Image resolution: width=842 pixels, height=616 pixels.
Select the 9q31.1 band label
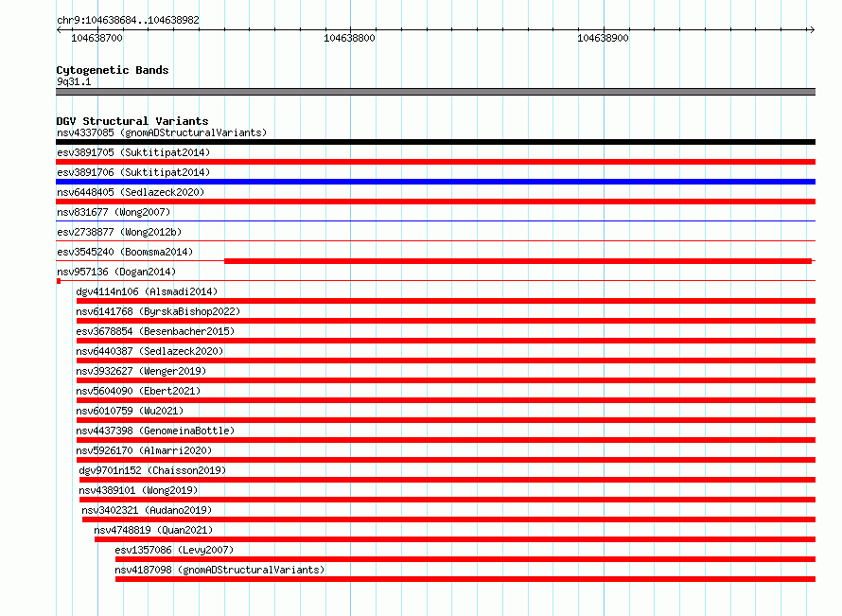tap(74, 81)
